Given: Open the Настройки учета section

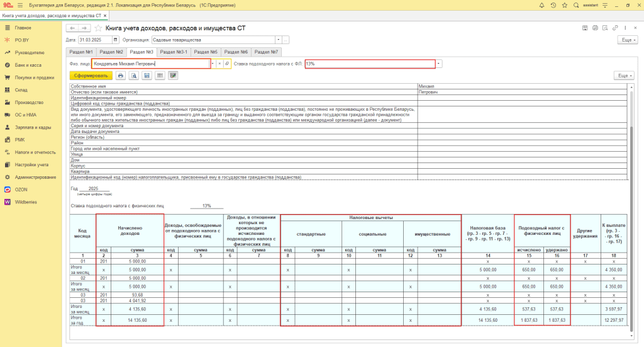Looking at the screenshot, I should (31, 164).
